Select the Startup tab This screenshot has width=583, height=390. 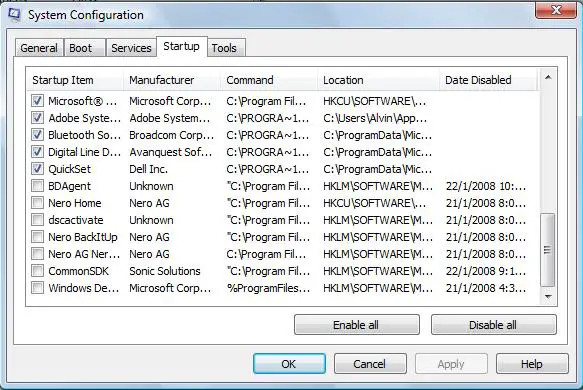click(x=181, y=46)
